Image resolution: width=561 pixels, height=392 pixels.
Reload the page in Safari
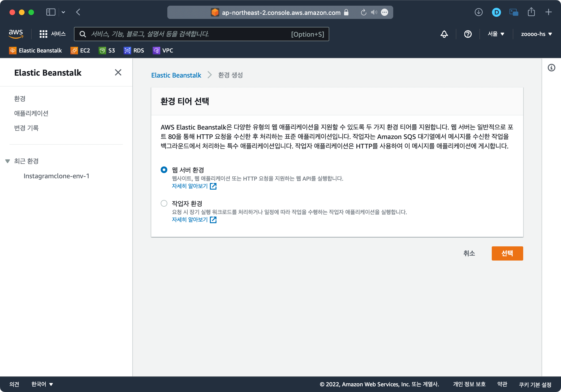(x=363, y=12)
